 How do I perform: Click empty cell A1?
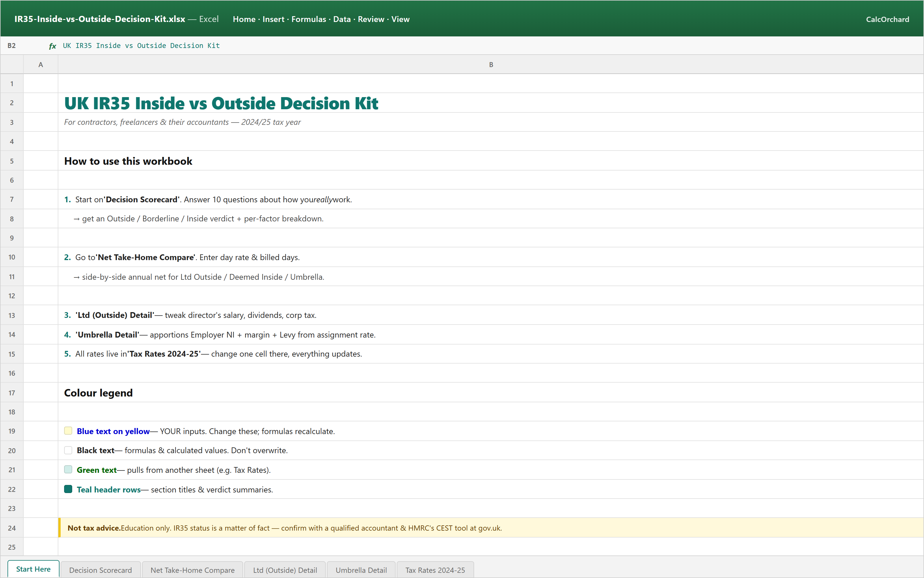(40, 84)
